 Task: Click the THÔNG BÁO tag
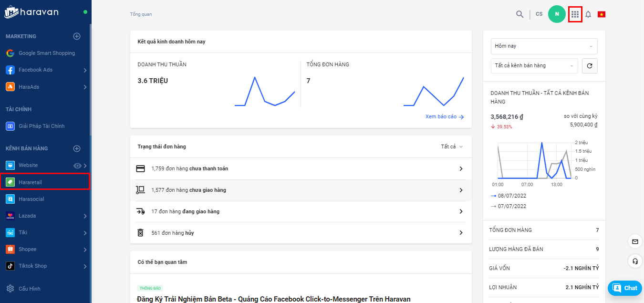[150, 288]
